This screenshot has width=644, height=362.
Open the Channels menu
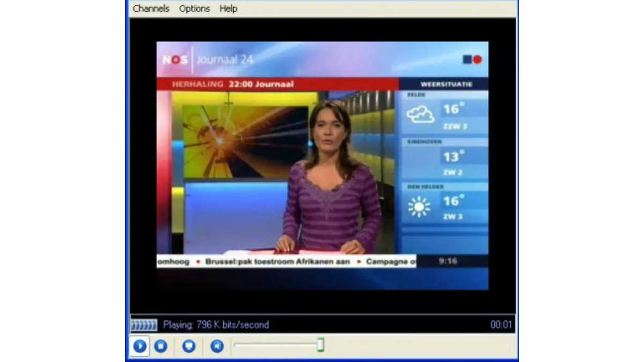(x=150, y=9)
